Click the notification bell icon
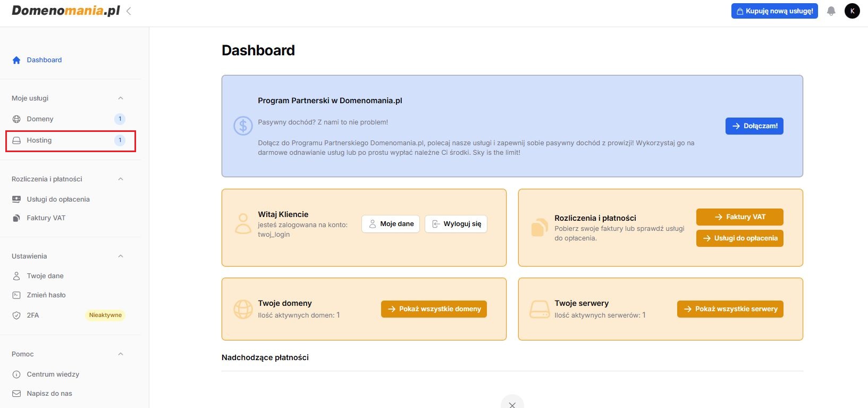The height and width of the screenshot is (408, 868). click(x=831, y=11)
